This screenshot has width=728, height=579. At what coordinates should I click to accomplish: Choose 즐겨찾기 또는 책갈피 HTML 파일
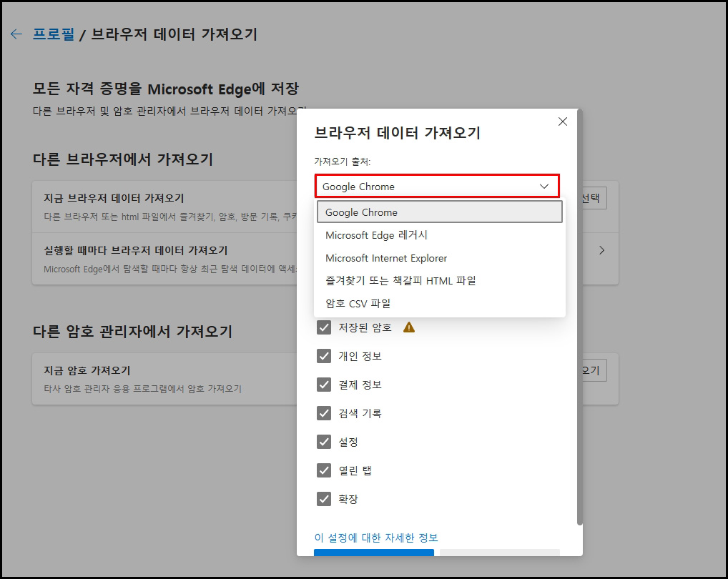(440, 281)
